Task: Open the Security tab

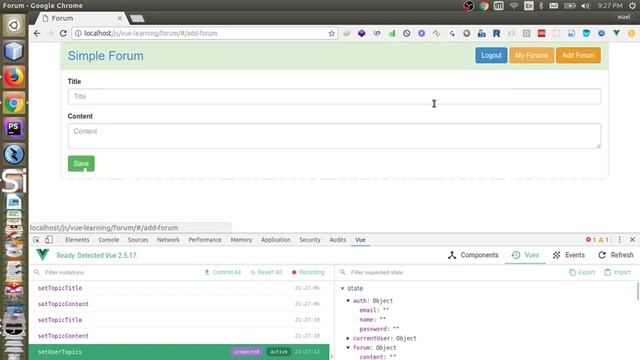Action: tap(310, 240)
